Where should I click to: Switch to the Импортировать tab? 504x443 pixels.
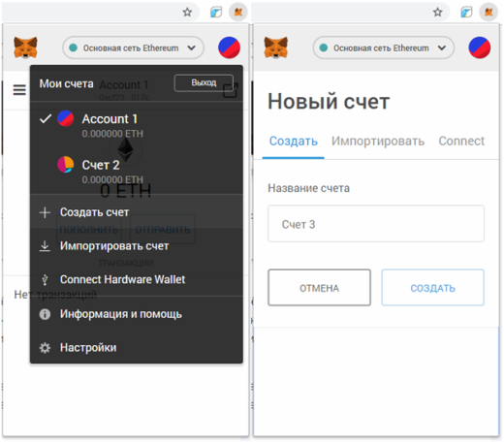click(x=378, y=142)
